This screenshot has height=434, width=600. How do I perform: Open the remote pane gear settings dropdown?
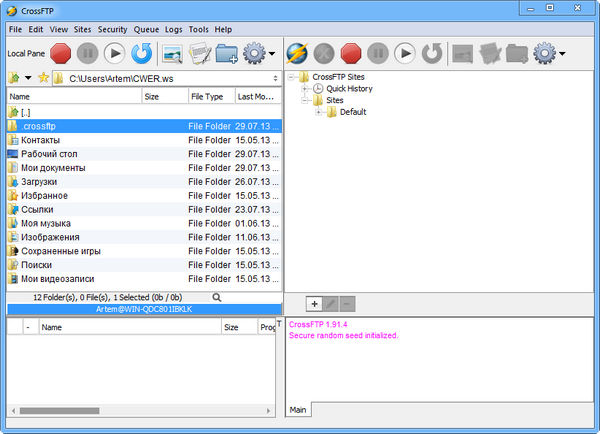(549, 53)
